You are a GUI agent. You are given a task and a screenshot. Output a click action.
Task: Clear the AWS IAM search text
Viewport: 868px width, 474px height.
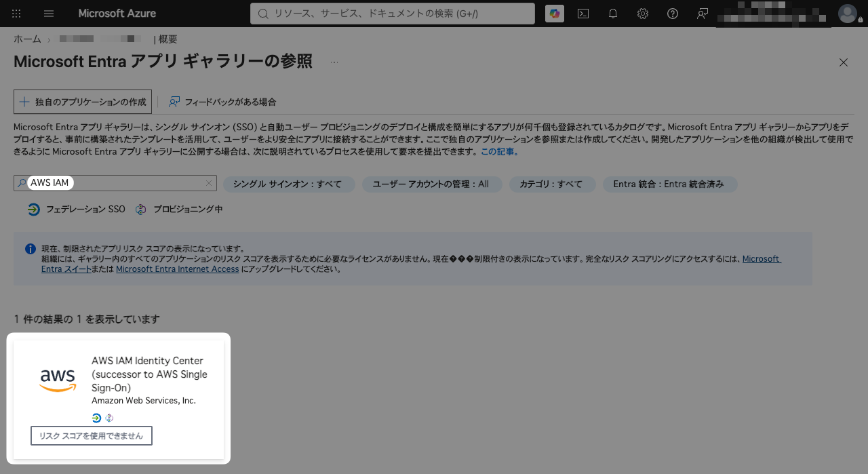coord(209,183)
